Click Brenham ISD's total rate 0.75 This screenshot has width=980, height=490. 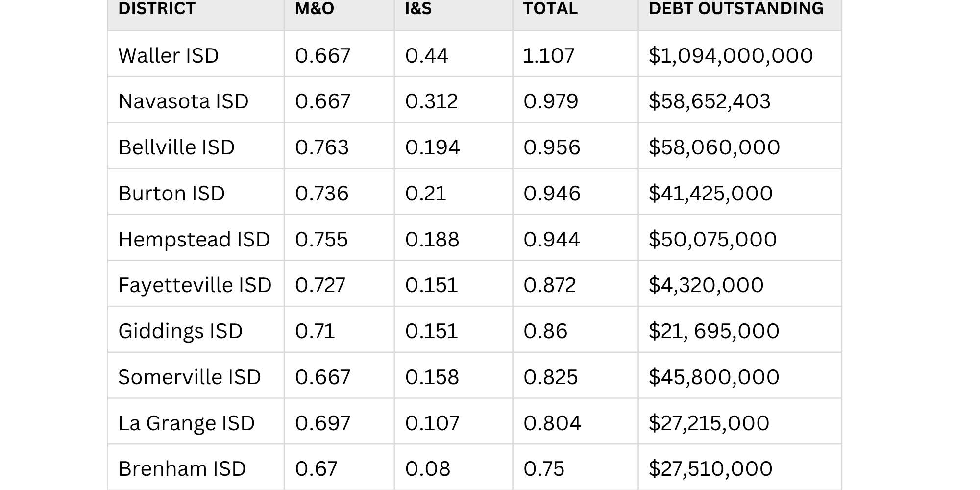(x=544, y=469)
